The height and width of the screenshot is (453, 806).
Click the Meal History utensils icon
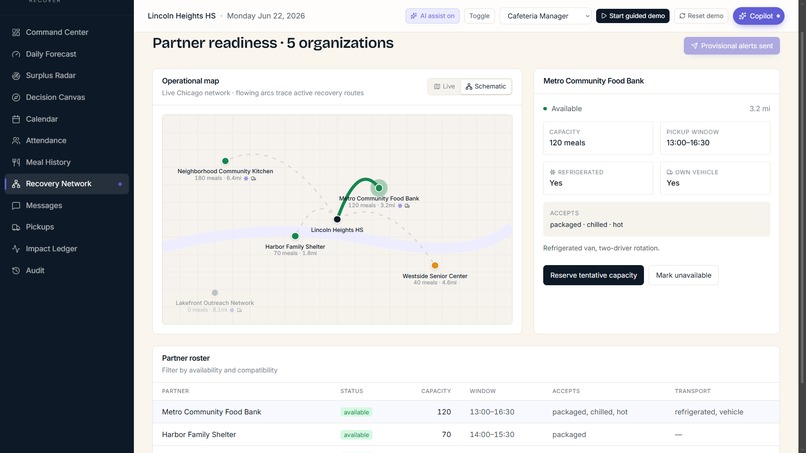tap(16, 162)
